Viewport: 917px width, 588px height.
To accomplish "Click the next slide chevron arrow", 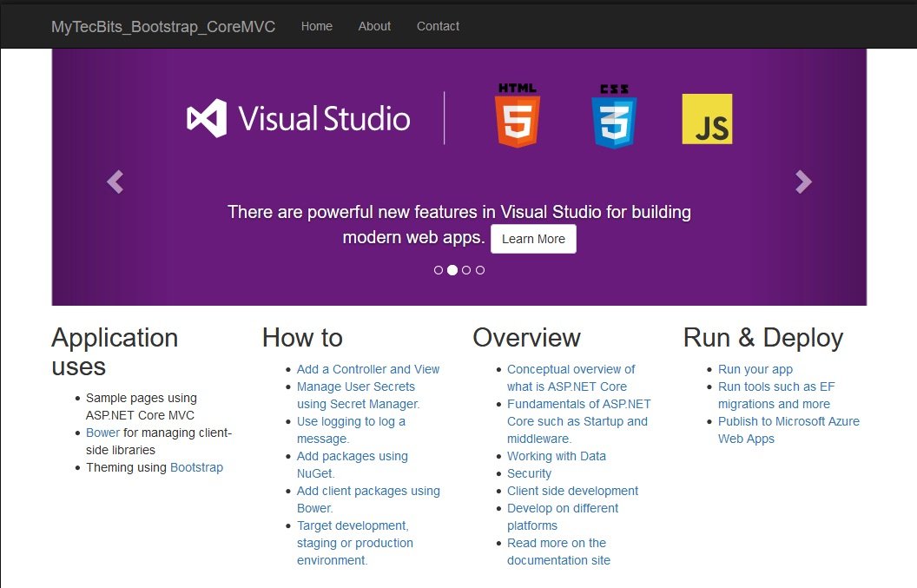I will [803, 182].
